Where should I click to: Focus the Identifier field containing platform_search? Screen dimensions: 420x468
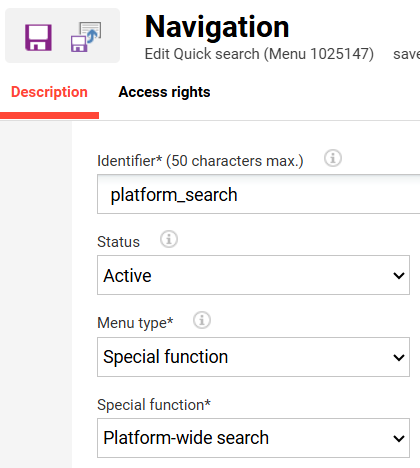(258, 194)
